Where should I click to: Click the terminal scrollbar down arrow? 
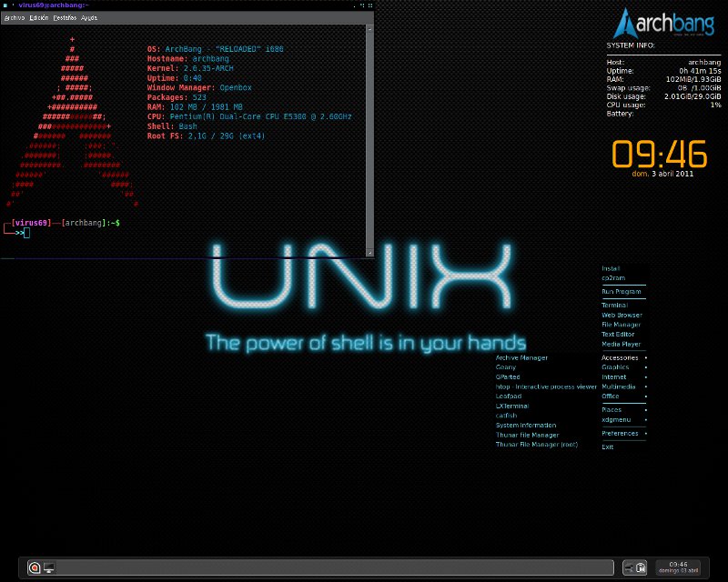tap(369, 253)
